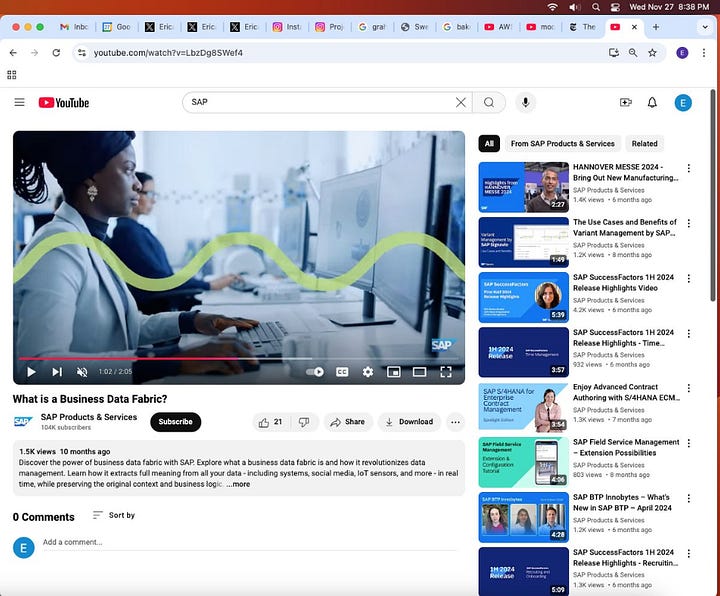The width and height of the screenshot is (720, 596).
Task: Open options for Variant Management video
Action: [688, 223]
